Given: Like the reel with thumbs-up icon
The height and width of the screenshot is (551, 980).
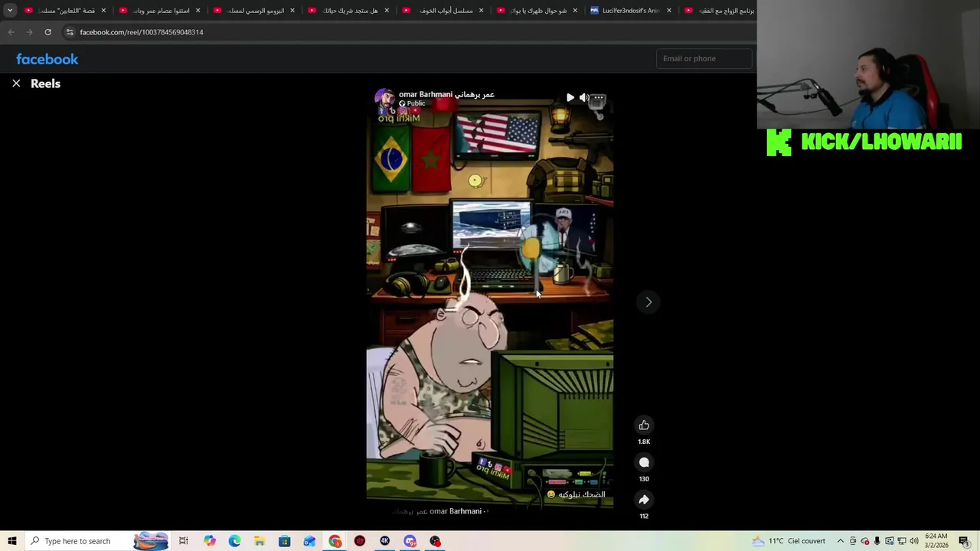Looking at the screenshot, I should [644, 425].
